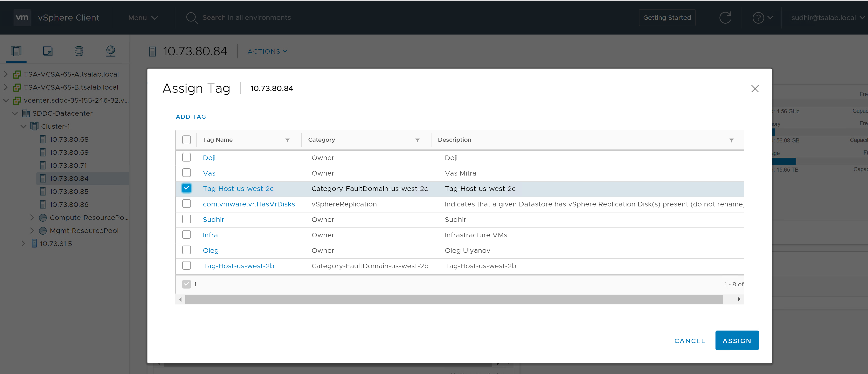Click the refresh icon in header
Image resolution: width=868 pixels, height=374 pixels.
pyautogui.click(x=725, y=18)
